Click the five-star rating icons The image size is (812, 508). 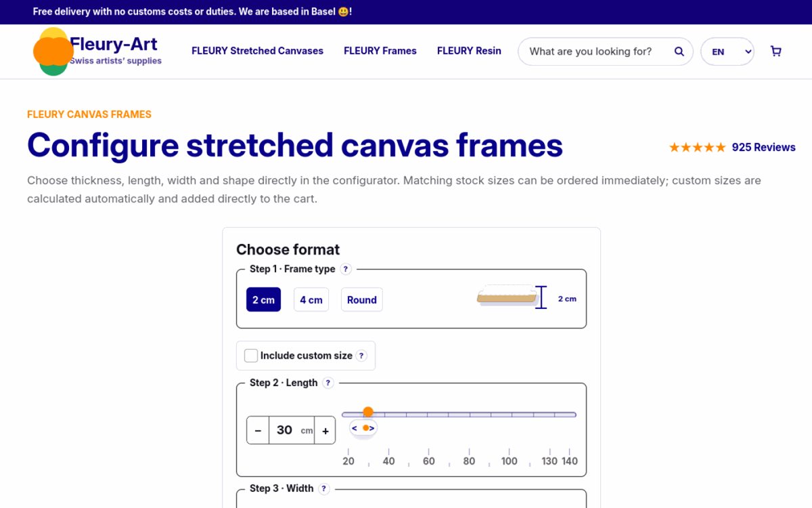697,147
